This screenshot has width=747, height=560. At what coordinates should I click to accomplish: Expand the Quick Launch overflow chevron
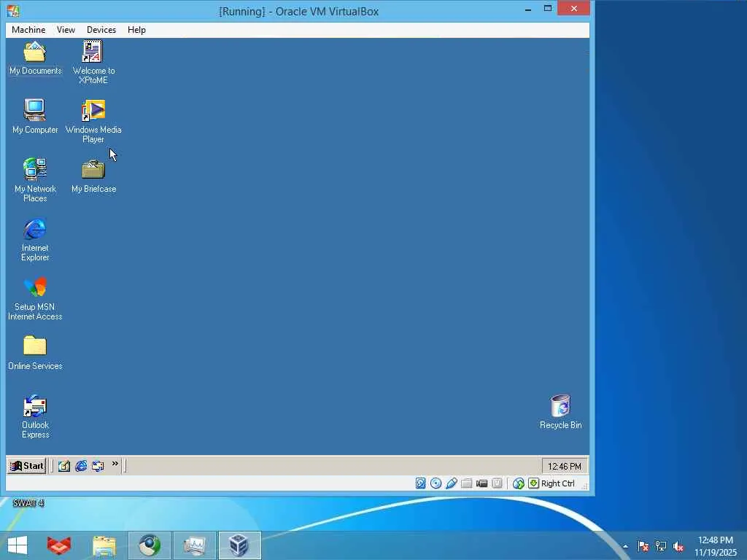[115, 463]
